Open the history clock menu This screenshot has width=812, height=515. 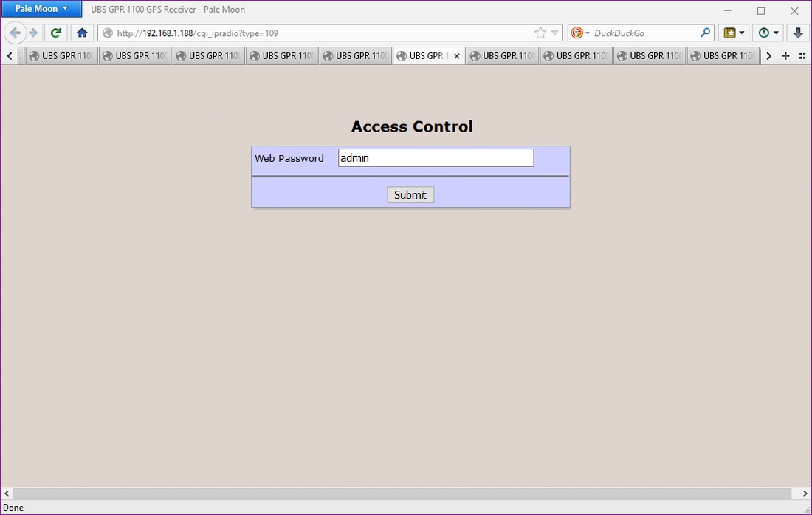click(768, 33)
